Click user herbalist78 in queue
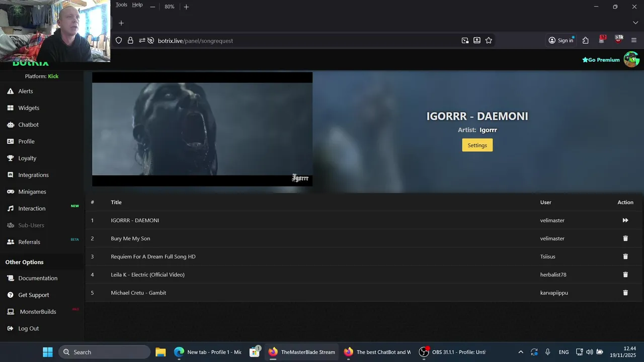This screenshot has width=644, height=362. tap(553, 275)
